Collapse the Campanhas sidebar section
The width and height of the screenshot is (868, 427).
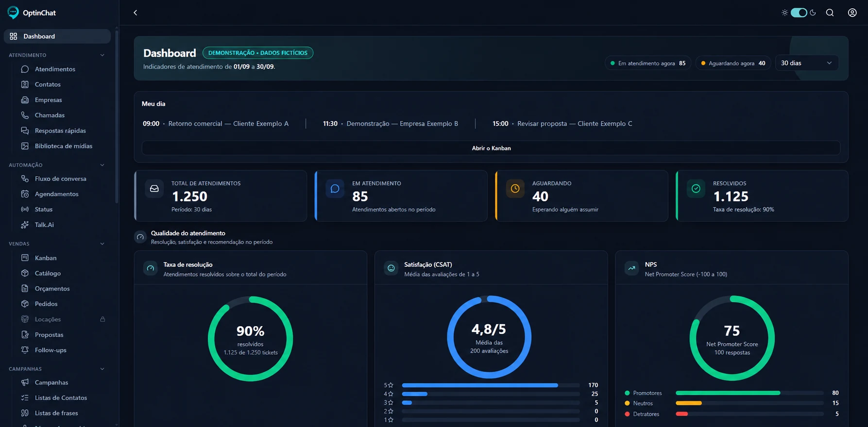point(102,369)
